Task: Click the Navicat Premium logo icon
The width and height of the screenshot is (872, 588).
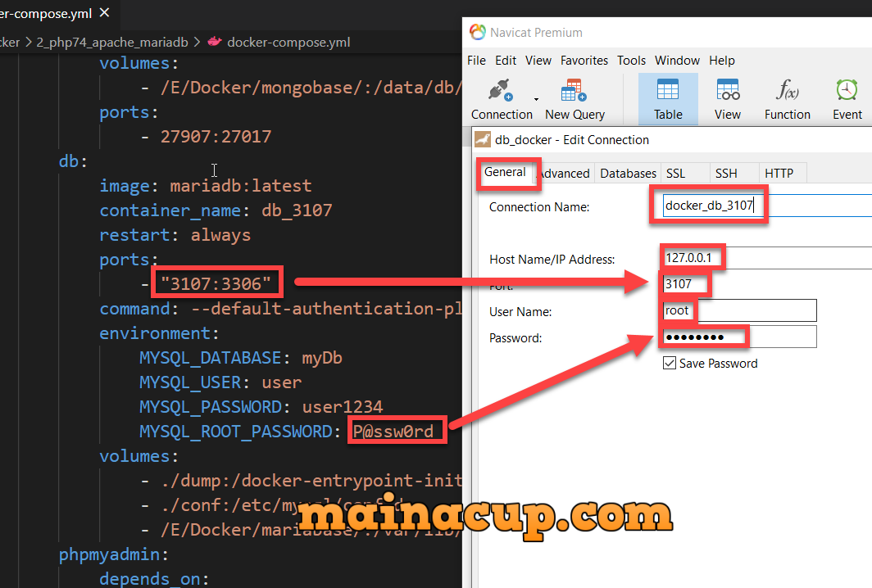Action: pyautogui.click(x=478, y=32)
